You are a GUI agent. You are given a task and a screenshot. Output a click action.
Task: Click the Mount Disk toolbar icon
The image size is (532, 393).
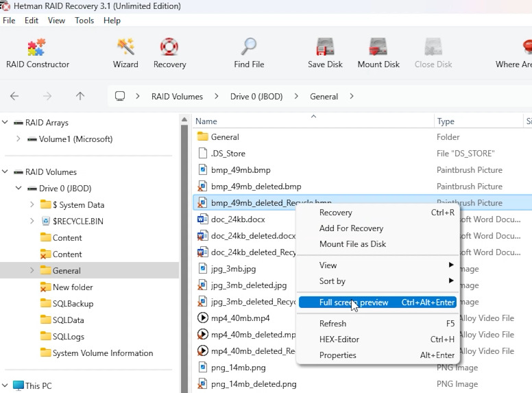point(378,47)
